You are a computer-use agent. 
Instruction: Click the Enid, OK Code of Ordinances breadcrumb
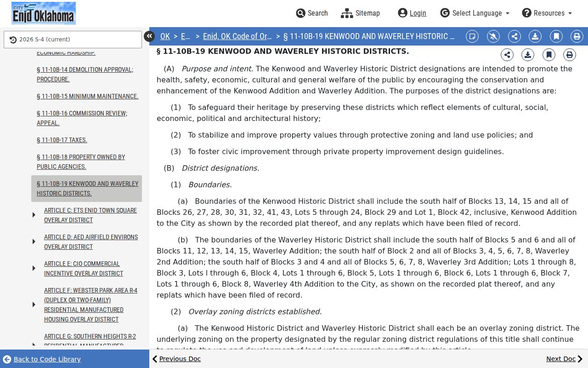(x=237, y=36)
